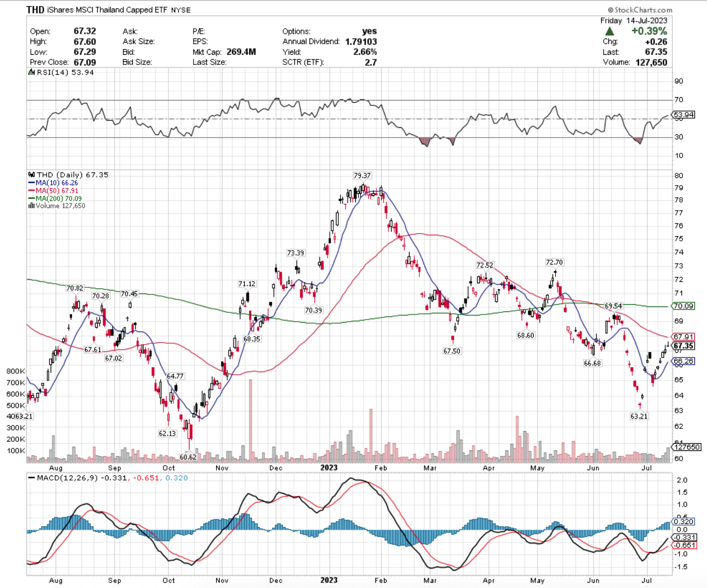Click the NYSE exchange label
This screenshot has height=588, width=707.
181,10
